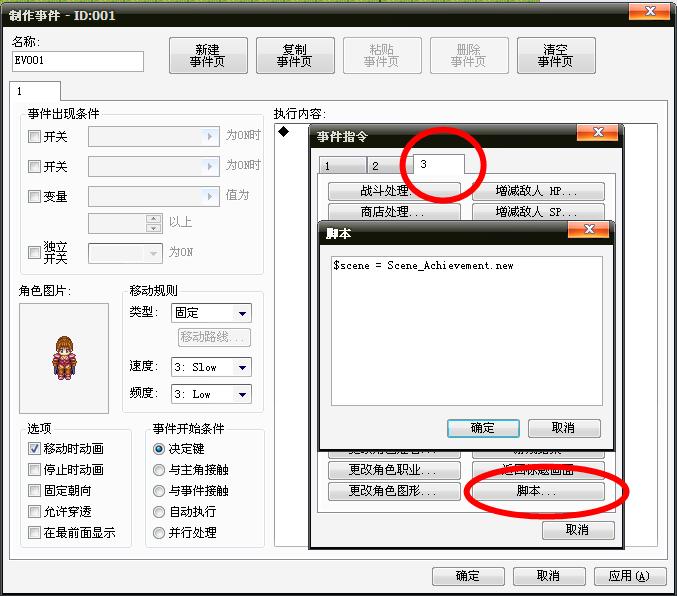Click the variable value spinner arrows
The width and height of the screenshot is (677, 596).
point(153,223)
